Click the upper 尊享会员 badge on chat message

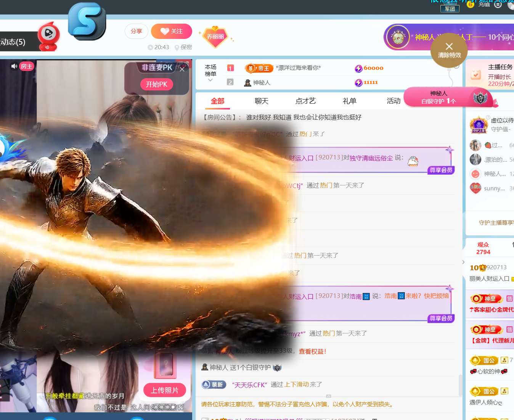point(441,170)
